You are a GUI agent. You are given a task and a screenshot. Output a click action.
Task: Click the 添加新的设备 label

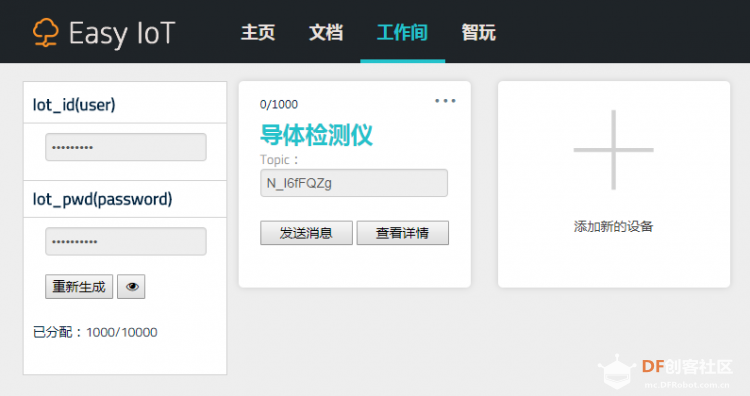tap(614, 226)
